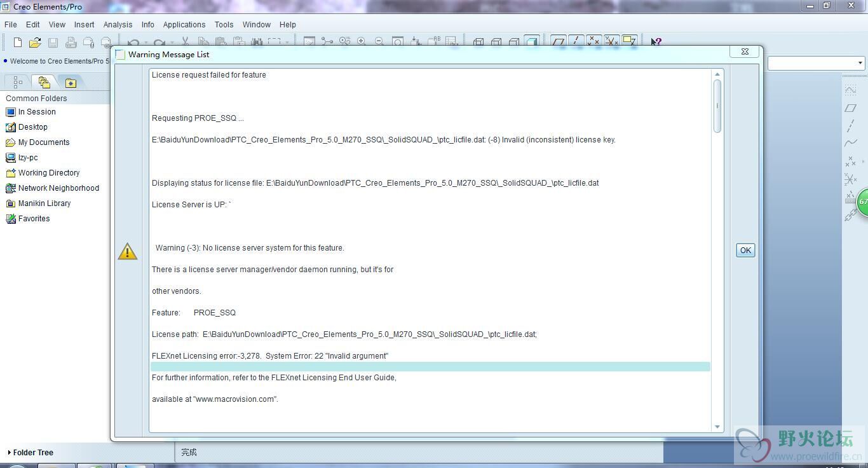This screenshot has width=868, height=468.
Task: Click the datum plane tool in right toolbar
Action: coord(851,108)
